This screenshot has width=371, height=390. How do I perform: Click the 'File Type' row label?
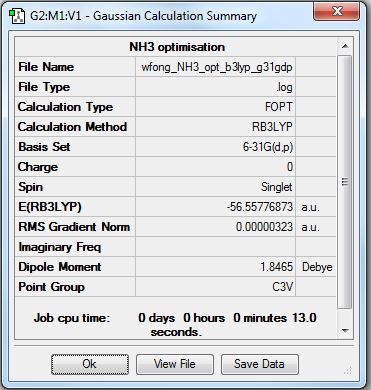(44, 87)
